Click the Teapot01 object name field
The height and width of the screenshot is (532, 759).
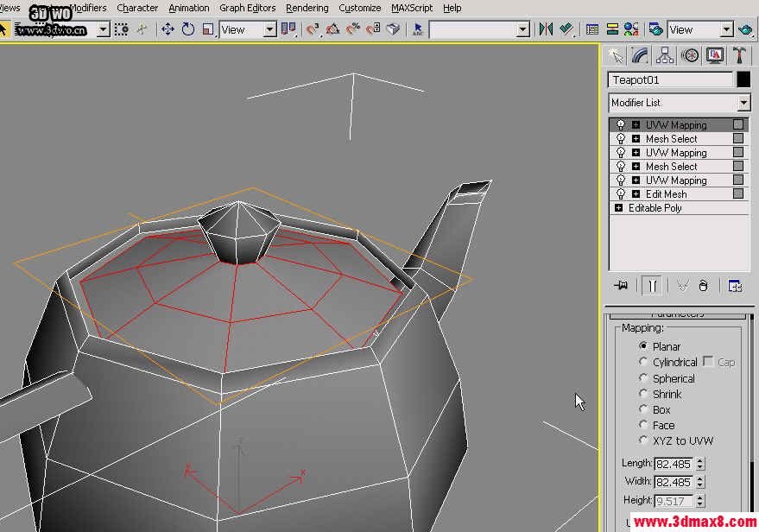tap(670, 79)
